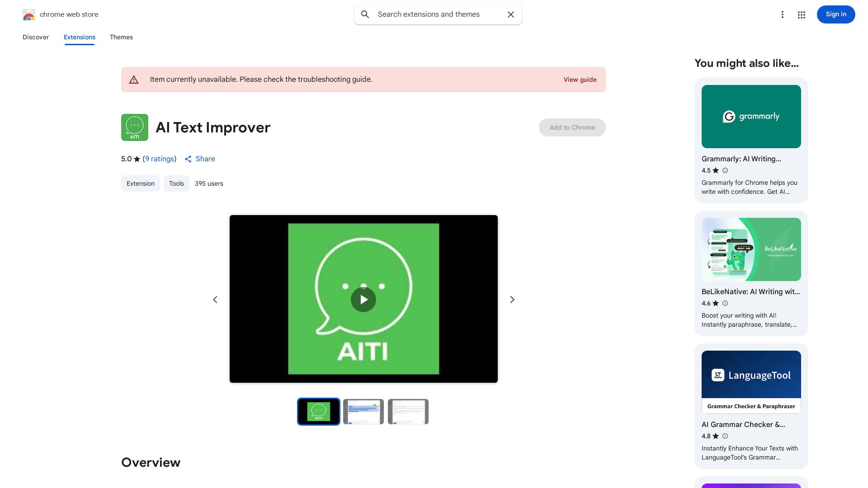The height and width of the screenshot is (488, 868).
Task: Open the Discover section
Action: pos(36,37)
